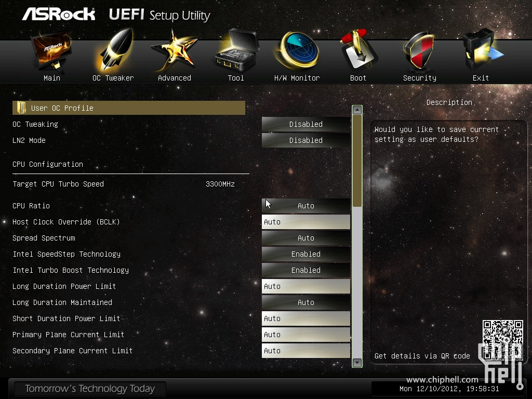Open the Main tab
The width and height of the screenshot is (532, 399).
(x=52, y=78)
